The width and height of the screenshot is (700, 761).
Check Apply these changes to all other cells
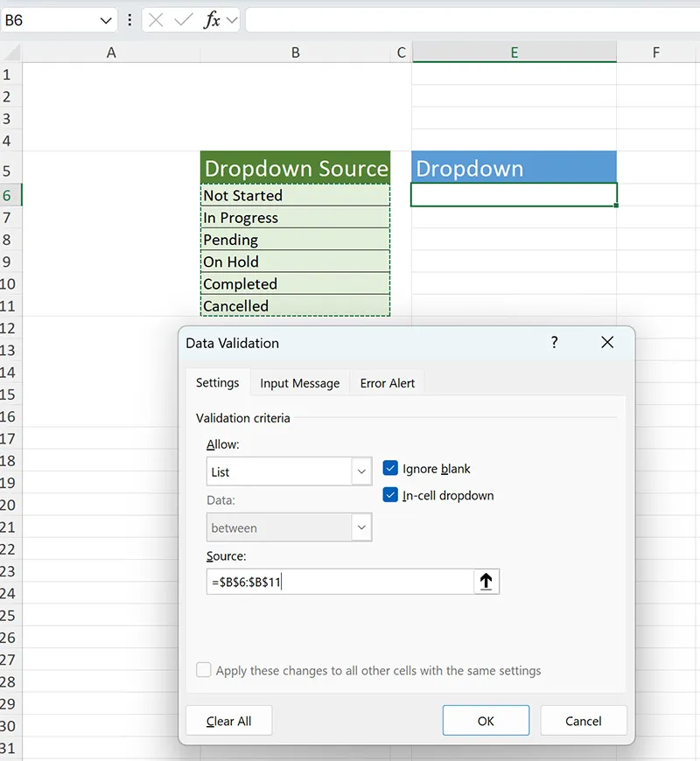(203, 669)
